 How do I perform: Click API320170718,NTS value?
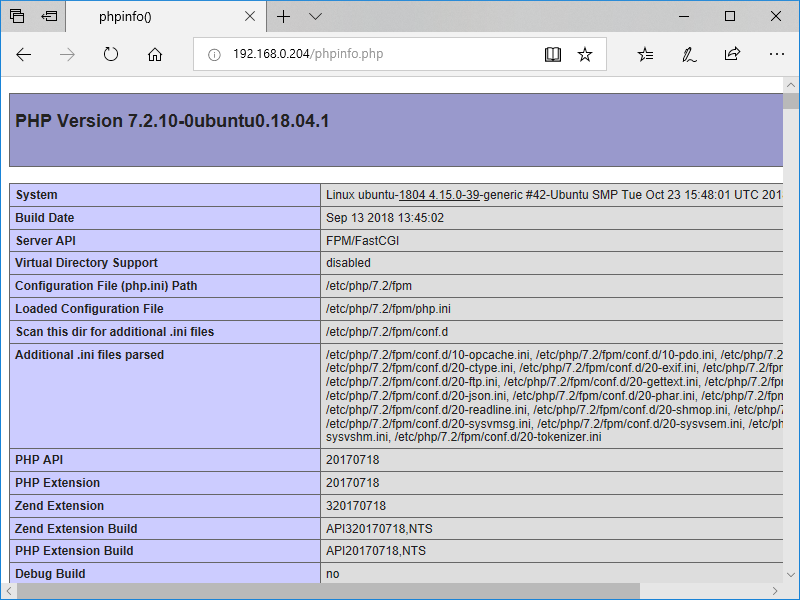click(x=379, y=529)
